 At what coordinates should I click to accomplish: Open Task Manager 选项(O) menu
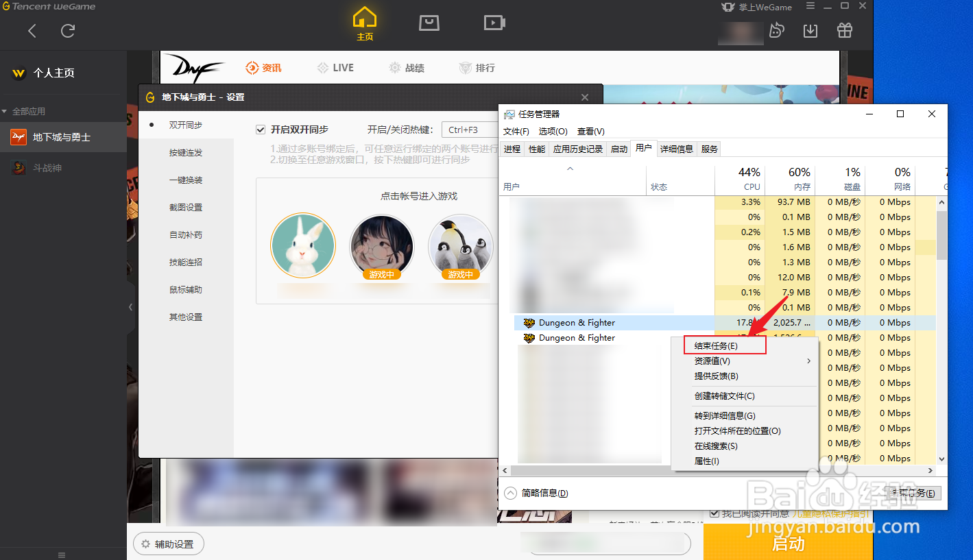point(553,132)
